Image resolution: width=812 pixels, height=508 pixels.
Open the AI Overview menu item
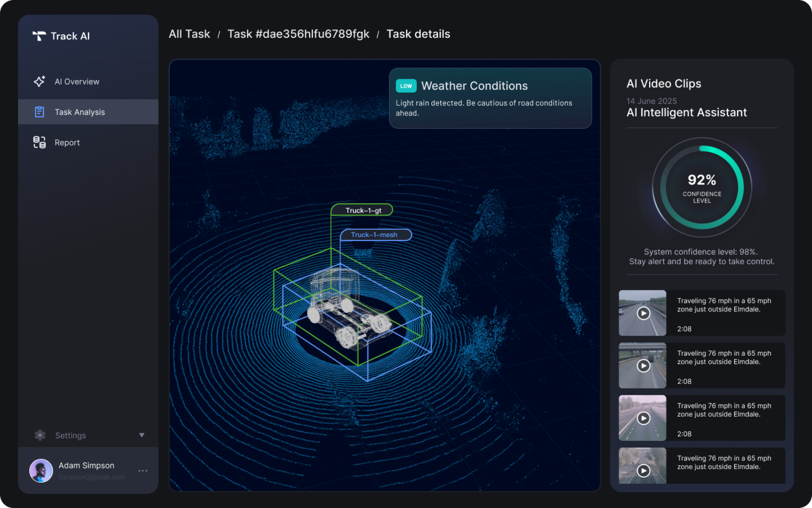click(x=88, y=82)
